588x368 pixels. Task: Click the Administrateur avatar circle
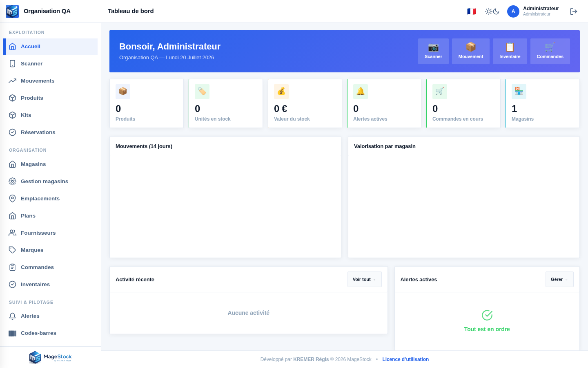pyautogui.click(x=513, y=11)
